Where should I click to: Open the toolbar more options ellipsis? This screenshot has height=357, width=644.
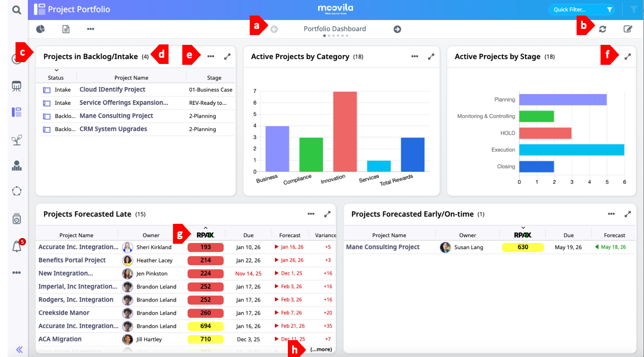point(90,29)
